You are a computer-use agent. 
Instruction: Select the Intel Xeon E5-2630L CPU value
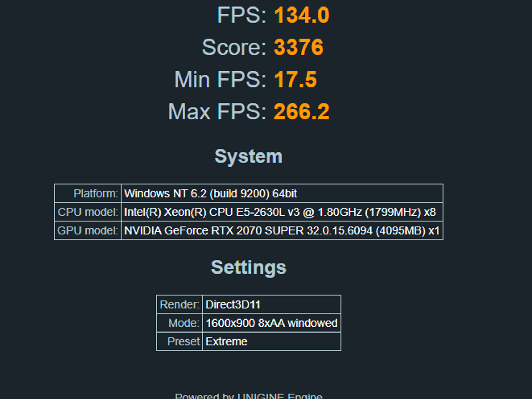pos(280,212)
